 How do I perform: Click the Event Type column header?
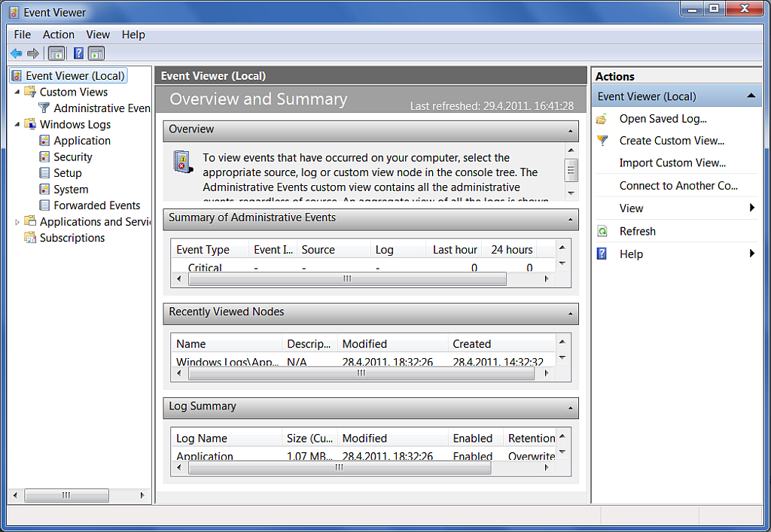coord(209,250)
